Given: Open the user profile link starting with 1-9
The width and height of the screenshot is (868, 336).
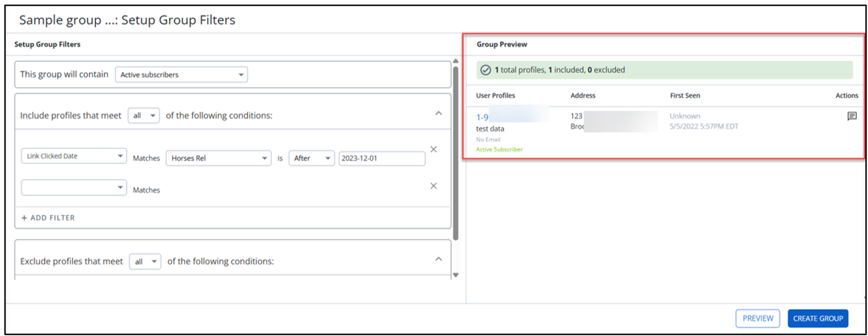Looking at the screenshot, I should pos(482,117).
